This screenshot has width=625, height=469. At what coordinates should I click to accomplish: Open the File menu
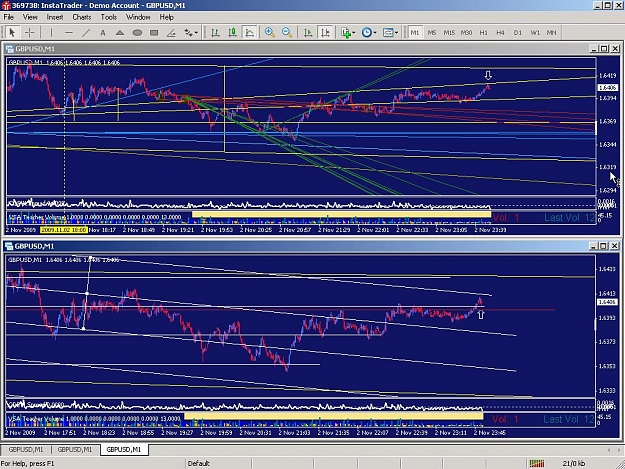click(x=8, y=17)
